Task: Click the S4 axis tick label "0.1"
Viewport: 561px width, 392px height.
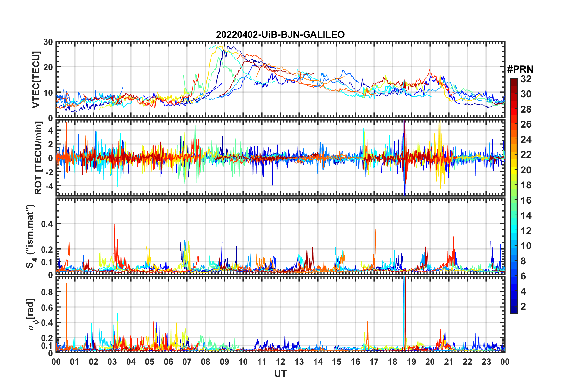Action: click(x=47, y=262)
